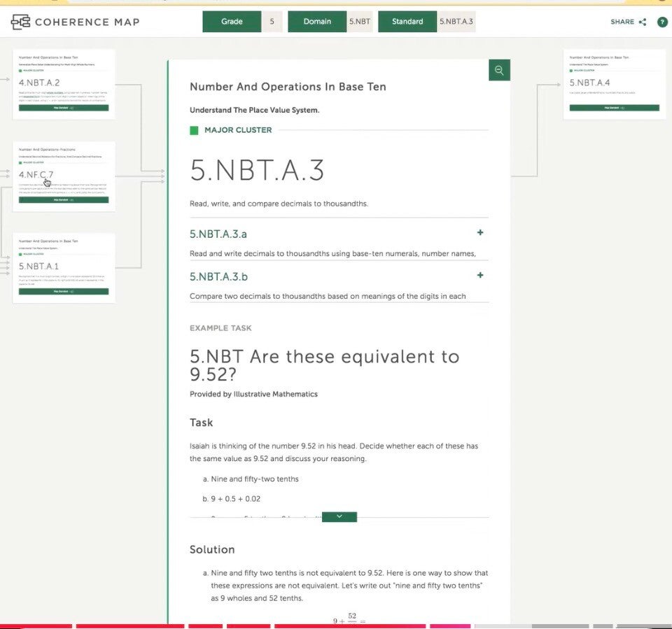Click the 5.NBT.A.3.b sub-standard link
The width and height of the screenshot is (672, 629).
218,277
